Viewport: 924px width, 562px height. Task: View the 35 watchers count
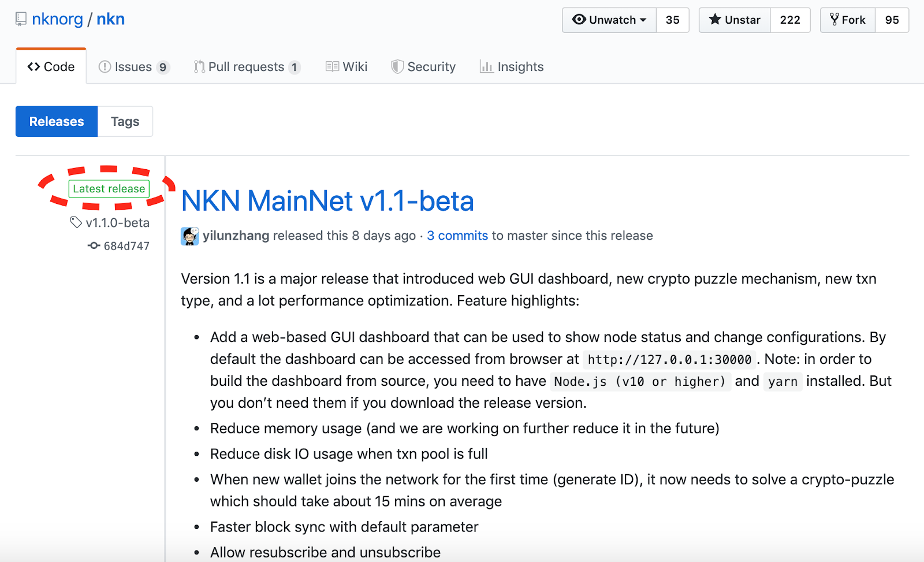672,20
